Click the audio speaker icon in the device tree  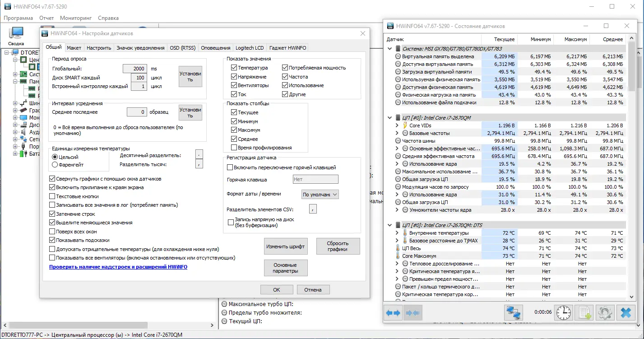coord(23,132)
